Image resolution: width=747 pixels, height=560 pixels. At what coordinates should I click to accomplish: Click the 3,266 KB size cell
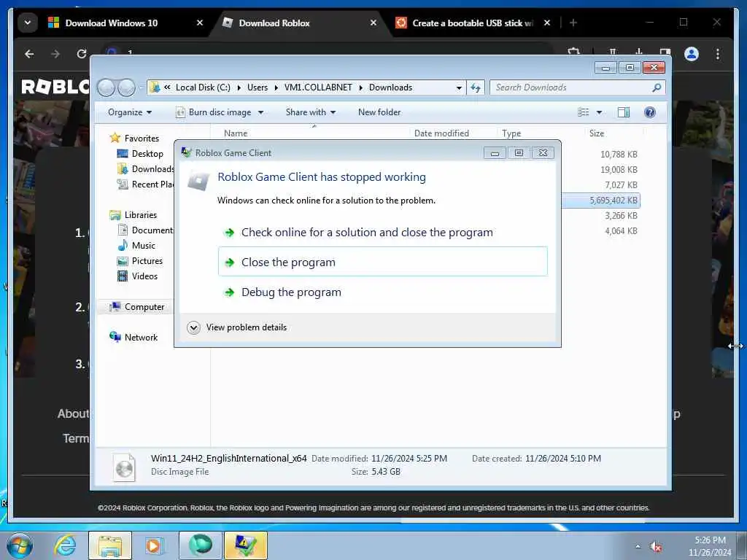pyautogui.click(x=621, y=216)
